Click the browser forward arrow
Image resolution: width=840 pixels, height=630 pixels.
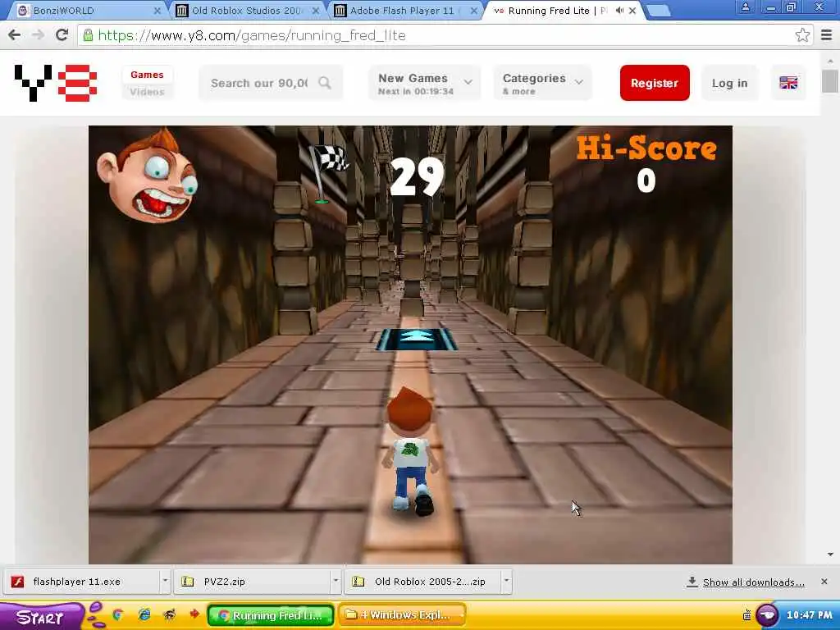(x=38, y=35)
